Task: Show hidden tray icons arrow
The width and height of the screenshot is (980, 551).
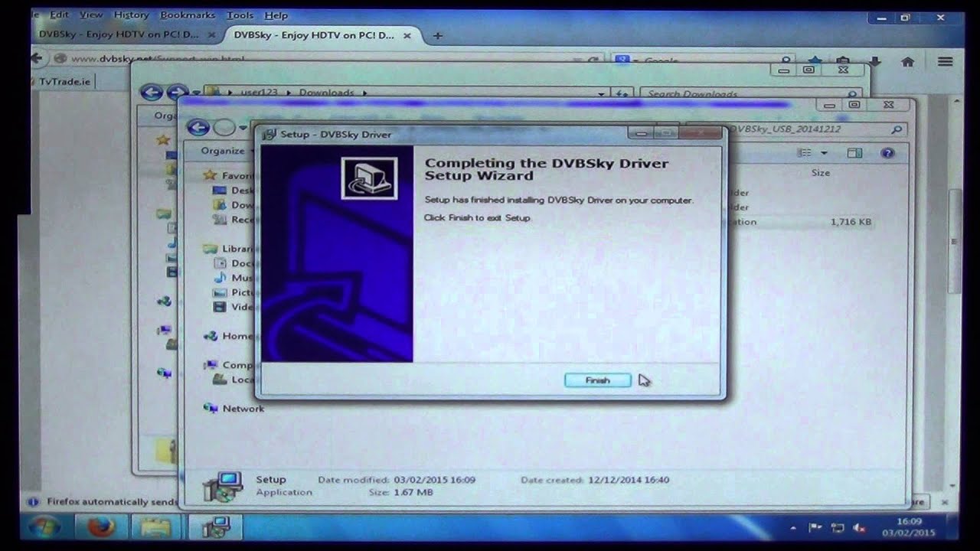Action: 795,528
